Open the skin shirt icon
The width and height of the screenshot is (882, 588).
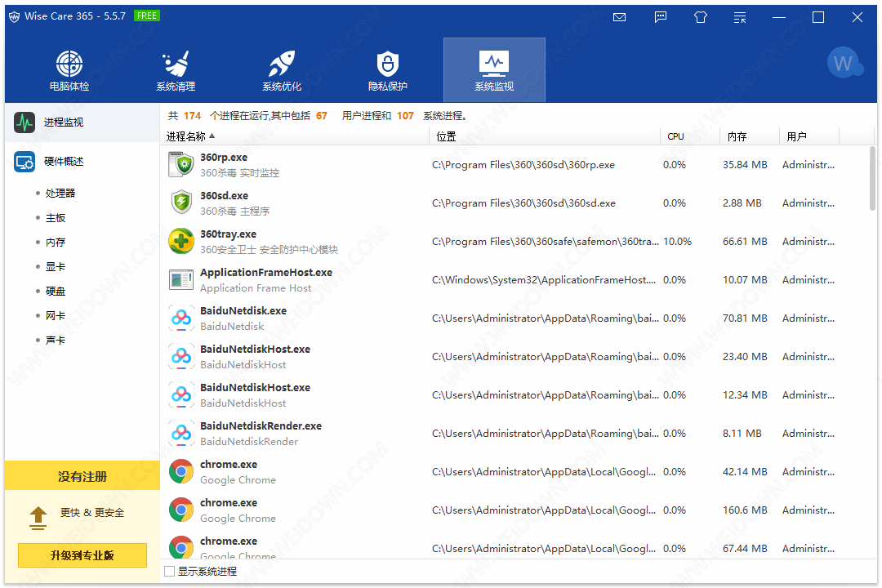(x=701, y=17)
